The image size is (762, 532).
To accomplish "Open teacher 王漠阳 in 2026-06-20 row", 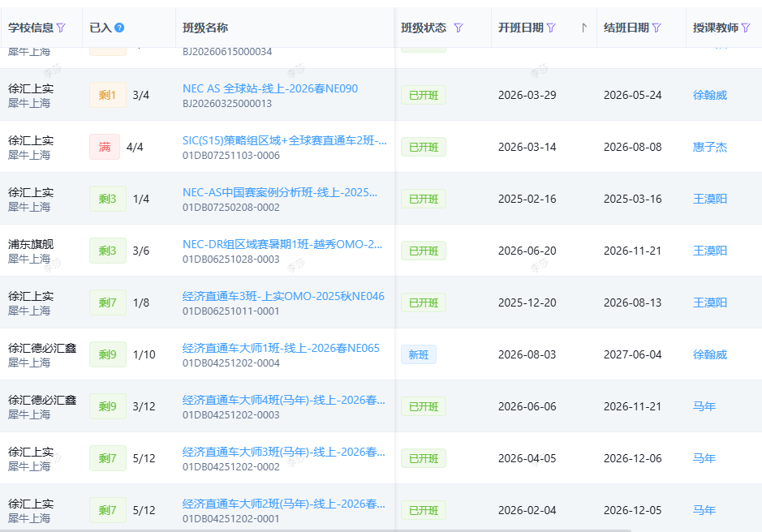I will 710,251.
